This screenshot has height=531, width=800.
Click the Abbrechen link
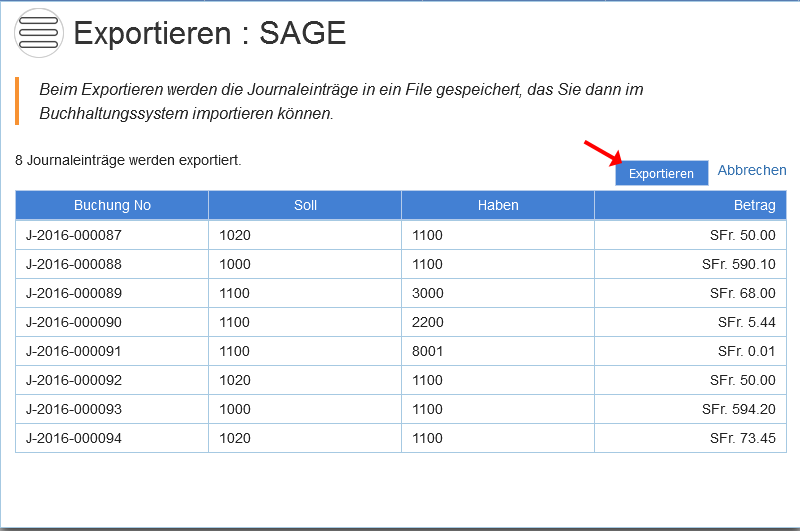[752, 170]
